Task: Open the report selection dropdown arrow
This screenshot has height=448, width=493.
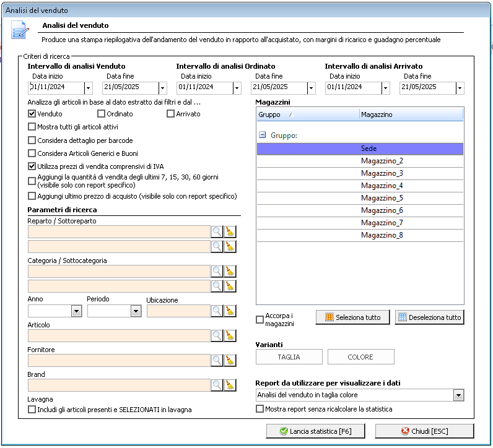Action: tap(459, 395)
